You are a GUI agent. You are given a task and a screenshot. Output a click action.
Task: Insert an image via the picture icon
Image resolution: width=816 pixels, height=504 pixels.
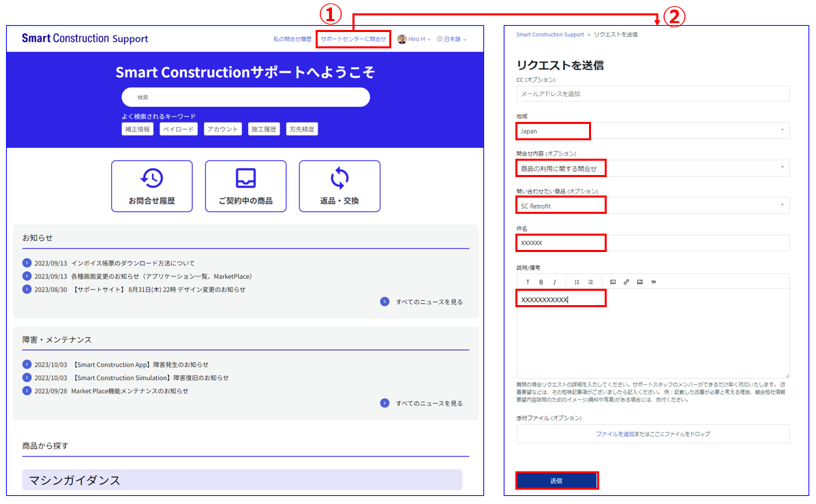coord(639,282)
